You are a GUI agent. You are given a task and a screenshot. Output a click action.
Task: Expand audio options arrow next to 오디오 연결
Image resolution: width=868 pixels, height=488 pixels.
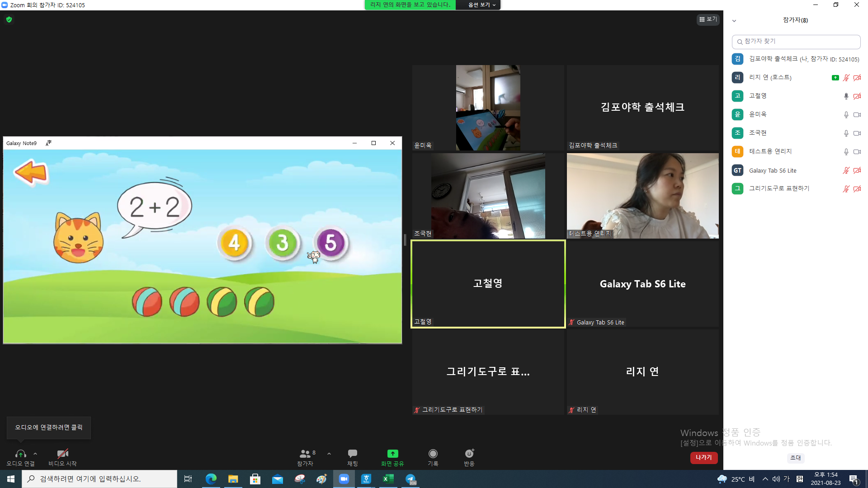tap(35, 454)
